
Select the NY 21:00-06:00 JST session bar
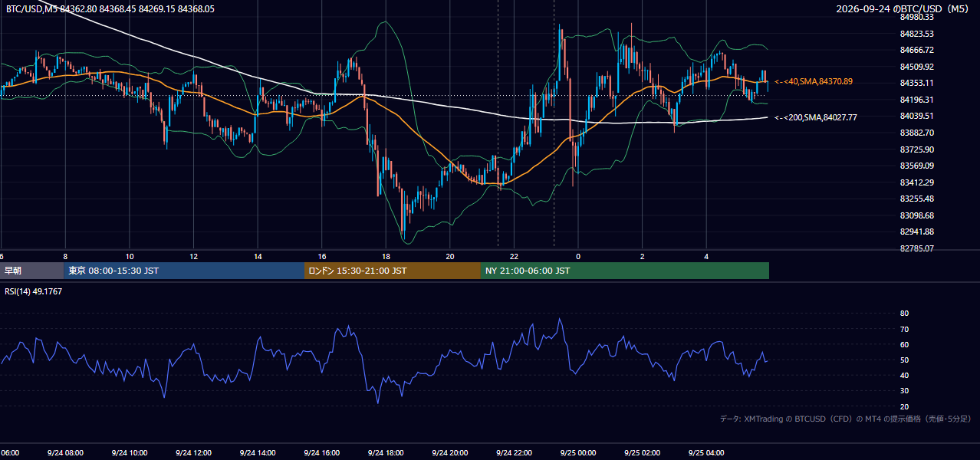pyautogui.click(x=625, y=271)
